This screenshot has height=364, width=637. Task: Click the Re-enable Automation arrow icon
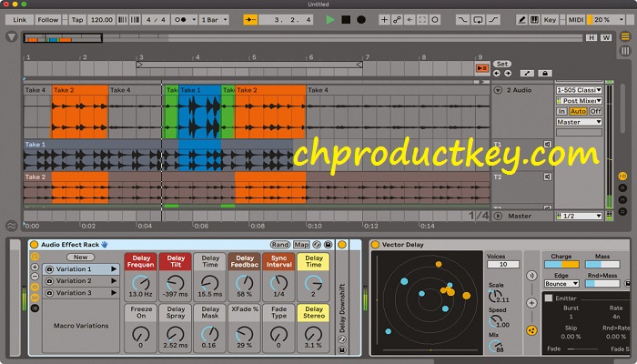coord(409,19)
